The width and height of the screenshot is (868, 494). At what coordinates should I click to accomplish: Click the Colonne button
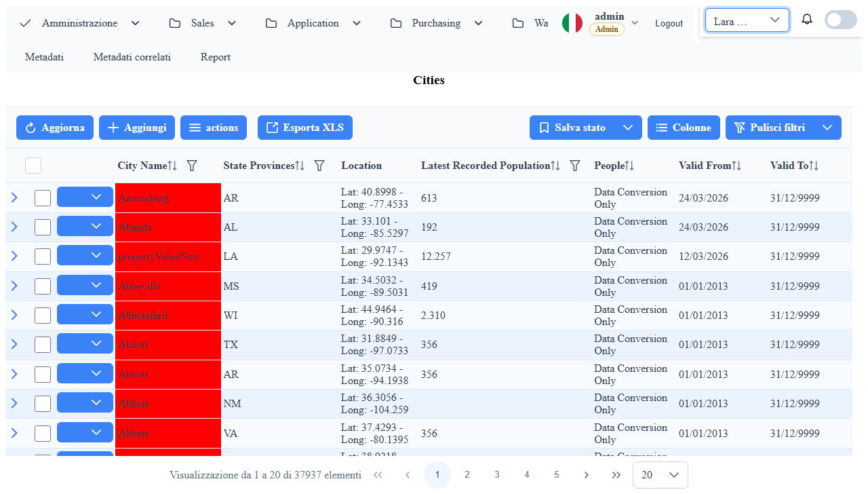pyautogui.click(x=684, y=128)
